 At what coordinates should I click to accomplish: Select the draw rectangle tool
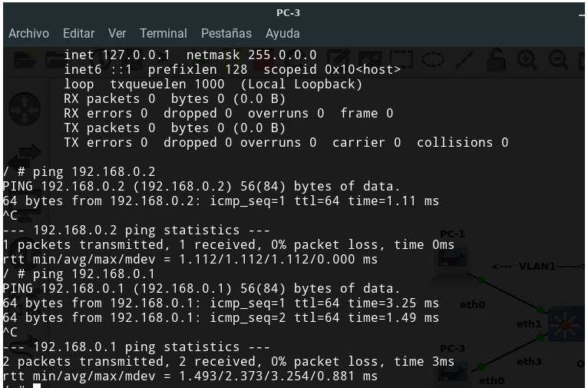coord(401,59)
